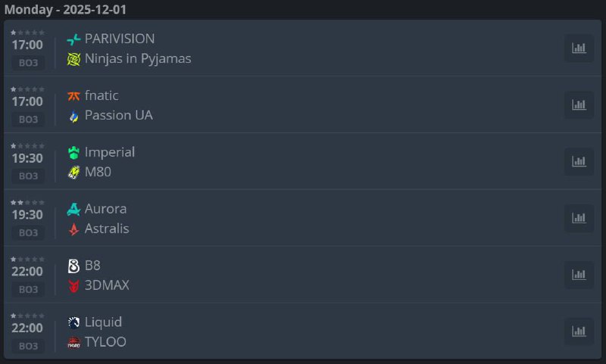Screen dimensions: 606x364
Task: Click stats chart icon for B8 match
Action: [579, 275]
